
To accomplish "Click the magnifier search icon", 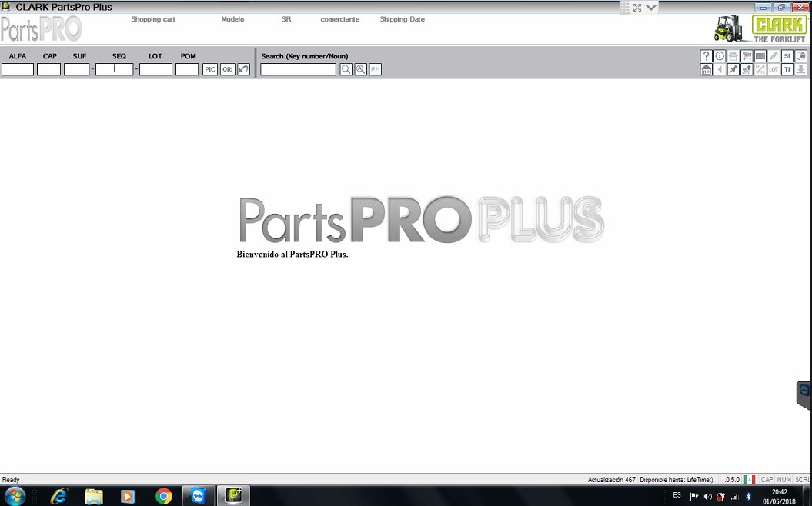I will (346, 69).
